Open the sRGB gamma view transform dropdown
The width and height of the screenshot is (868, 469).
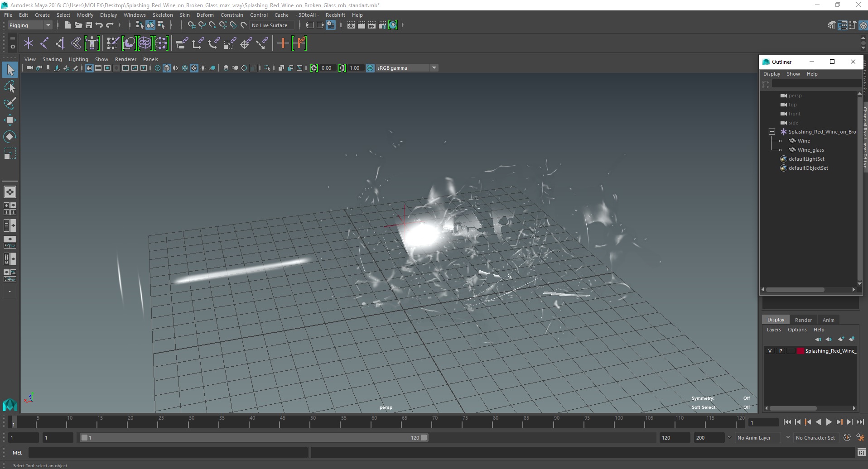pos(407,68)
